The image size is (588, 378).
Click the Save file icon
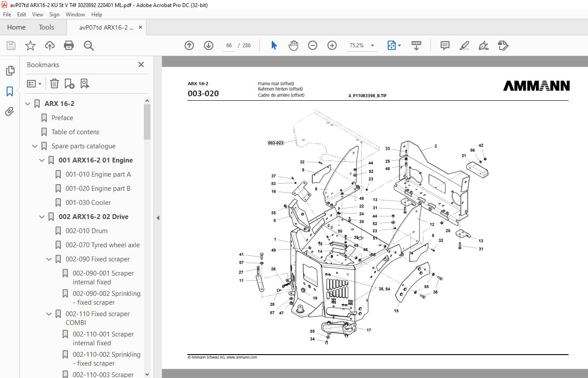pyautogui.click(x=11, y=45)
